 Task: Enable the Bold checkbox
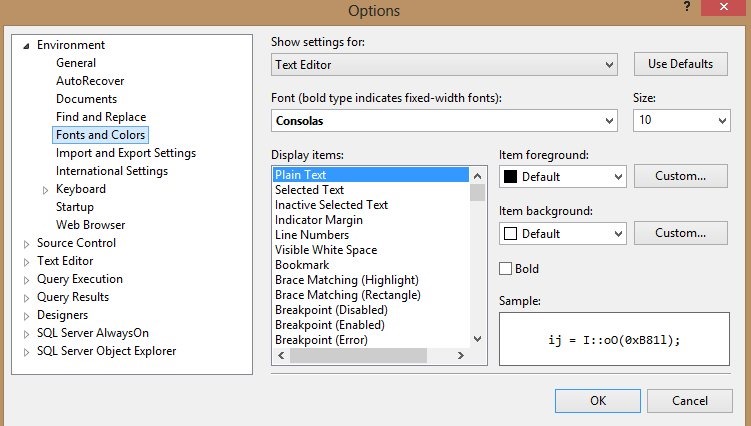tap(506, 269)
